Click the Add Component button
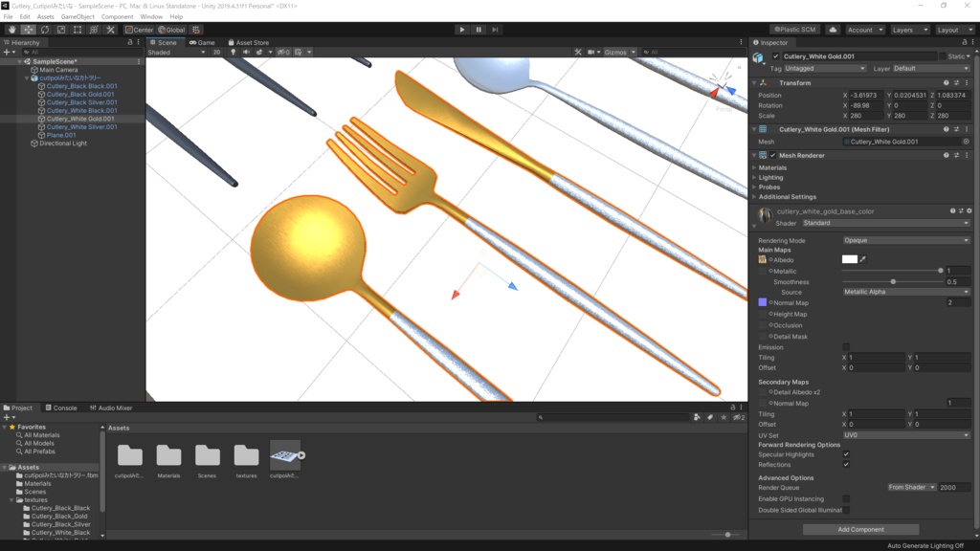 click(860, 528)
